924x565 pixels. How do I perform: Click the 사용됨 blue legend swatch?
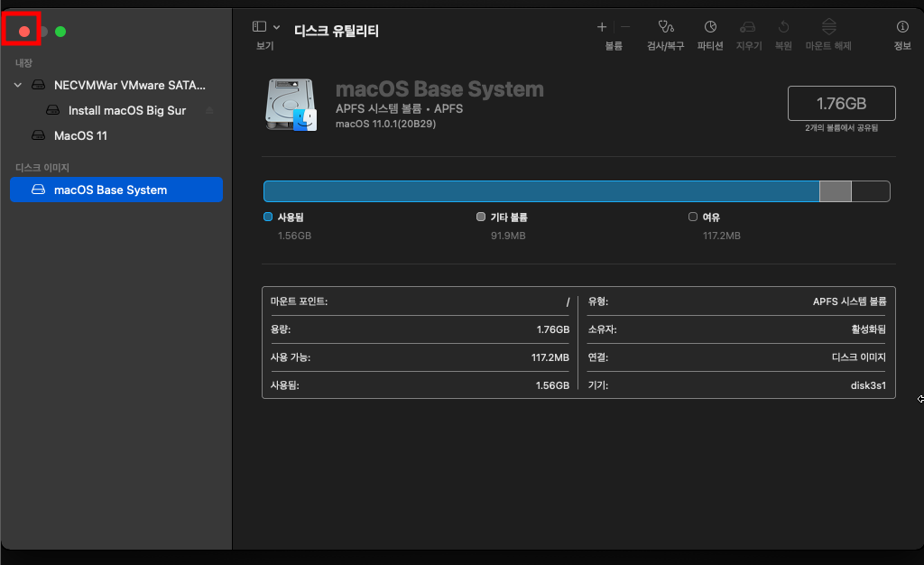(268, 217)
